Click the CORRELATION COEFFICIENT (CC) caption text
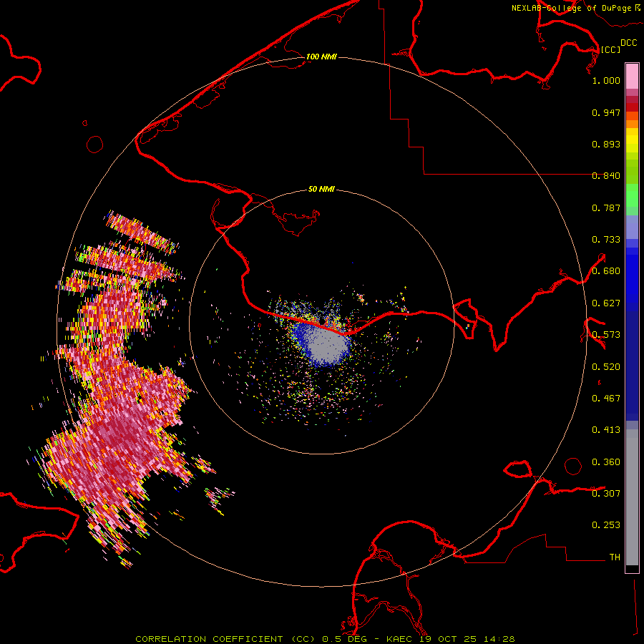Image resolution: width=644 pixels, height=644 pixels. click(x=225, y=639)
